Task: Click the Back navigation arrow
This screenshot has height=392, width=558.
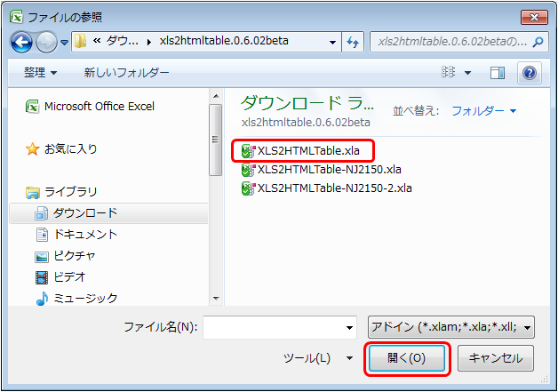Action: [21, 43]
